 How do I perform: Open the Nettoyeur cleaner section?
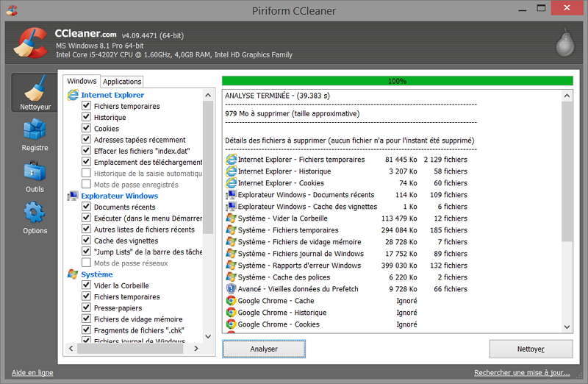tap(35, 93)
